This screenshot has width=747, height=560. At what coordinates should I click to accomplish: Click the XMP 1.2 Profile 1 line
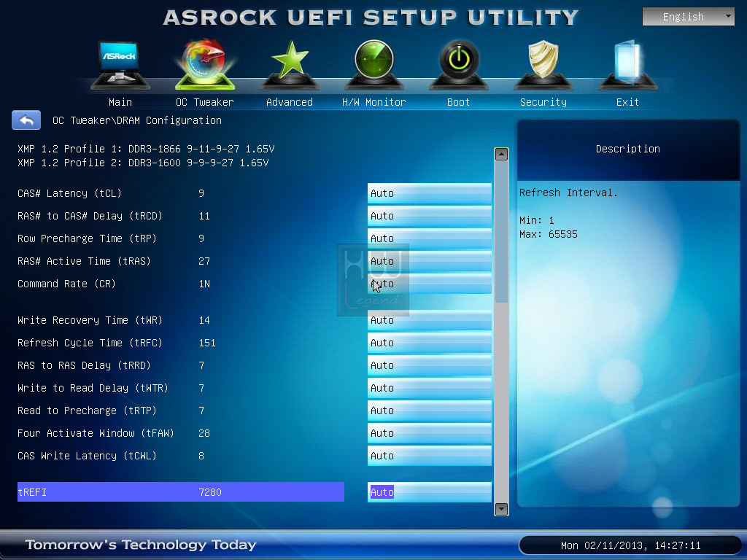click(x=146, y=149)
